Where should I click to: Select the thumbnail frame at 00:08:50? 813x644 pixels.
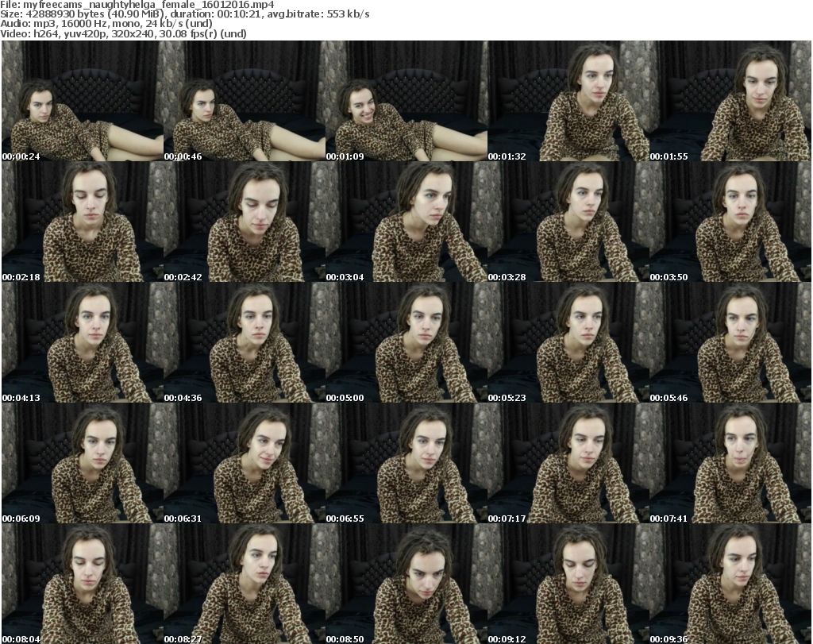point(406,584)
